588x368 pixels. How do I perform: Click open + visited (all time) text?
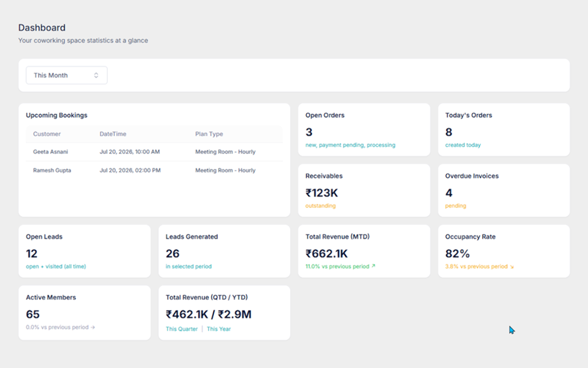click(x=56, y=267)
